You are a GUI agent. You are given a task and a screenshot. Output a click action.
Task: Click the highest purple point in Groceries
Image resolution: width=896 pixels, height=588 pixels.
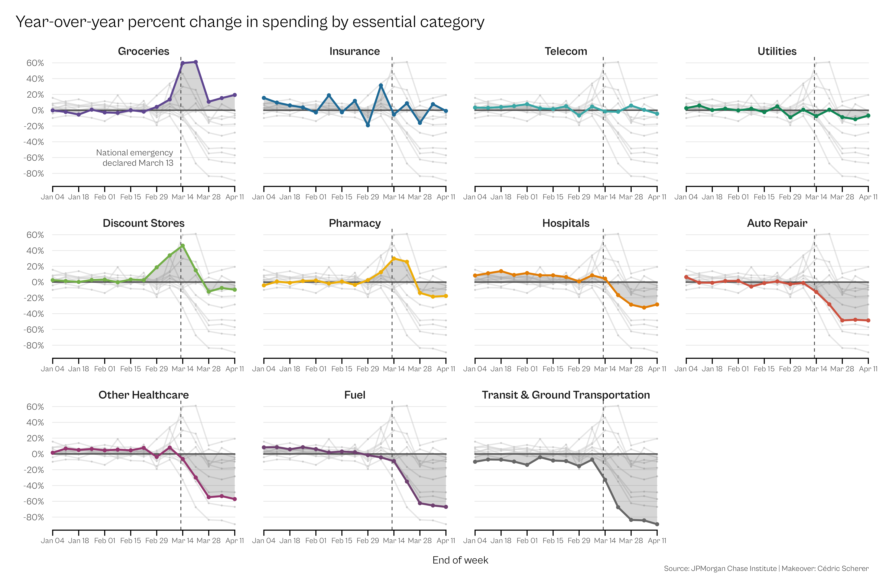[196, 62]
